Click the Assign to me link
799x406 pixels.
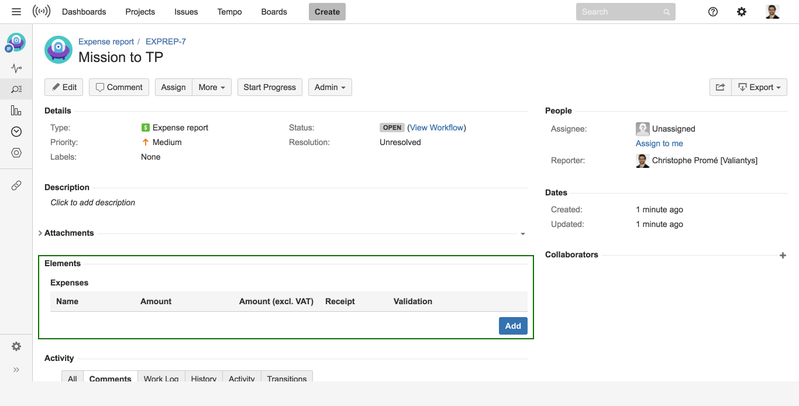click(x=659, y=144)
